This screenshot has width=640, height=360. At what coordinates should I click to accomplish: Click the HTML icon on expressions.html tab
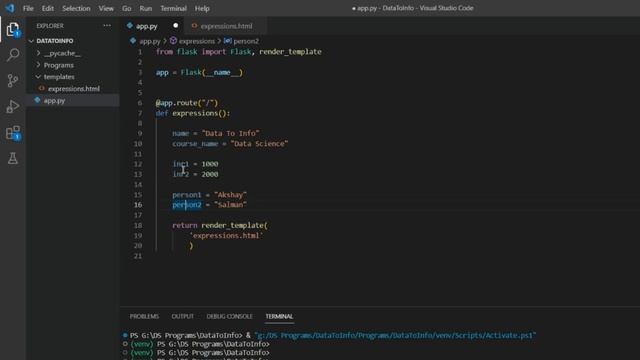coord(194,26)
